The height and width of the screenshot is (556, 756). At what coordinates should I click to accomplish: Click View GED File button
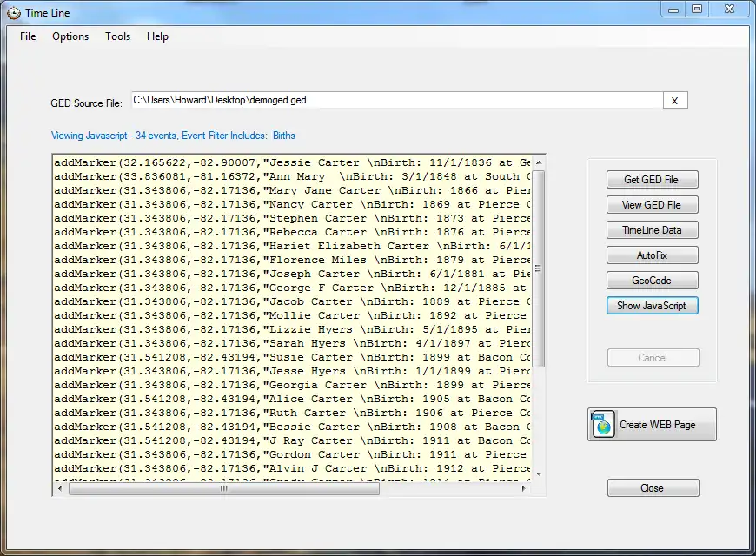coord(652,205)
